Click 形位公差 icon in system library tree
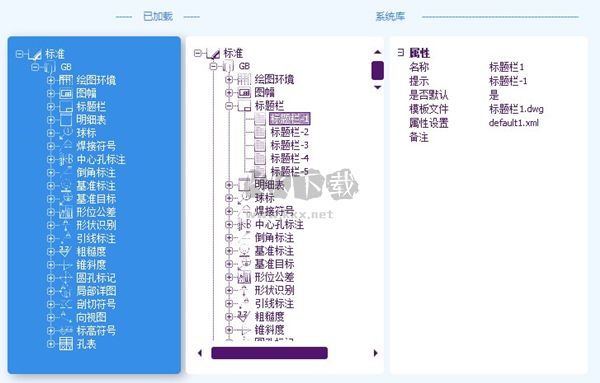Image resolution: width=600 pixels, height=383 pixels. [x=245, y=277]
